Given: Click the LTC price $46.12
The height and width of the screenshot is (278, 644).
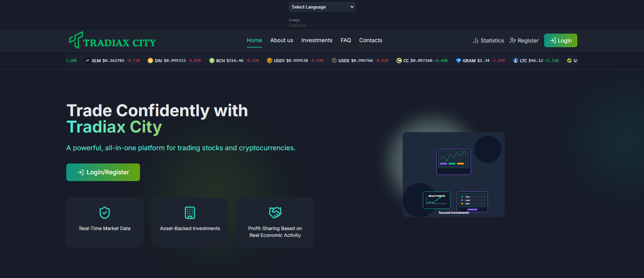Looking at the screenshot, I should pos(536,60).
